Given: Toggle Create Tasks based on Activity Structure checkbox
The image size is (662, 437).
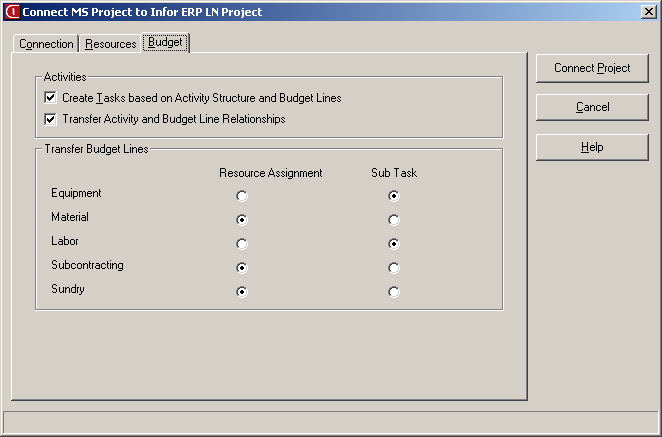Looking at the screenshot, I should [50, 98].
